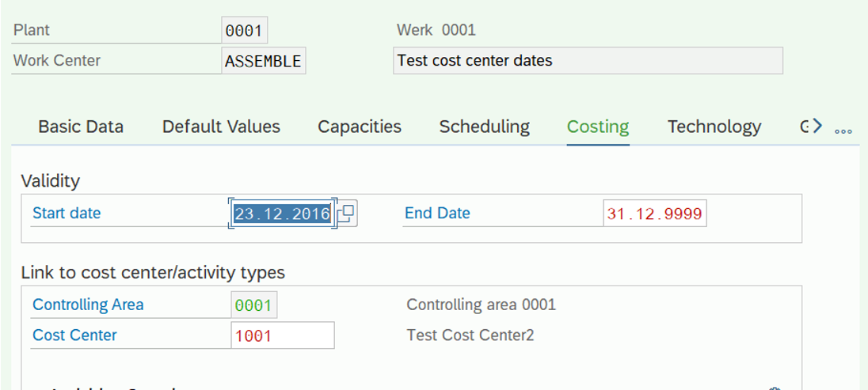Focus the Start date field 23.12.2016
This screenshot has height=390, width=868.
coord(282,214)
